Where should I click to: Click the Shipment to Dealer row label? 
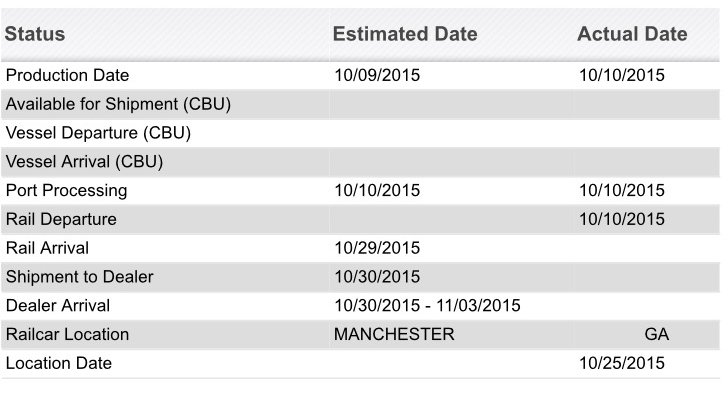click(x=79, y=277)
